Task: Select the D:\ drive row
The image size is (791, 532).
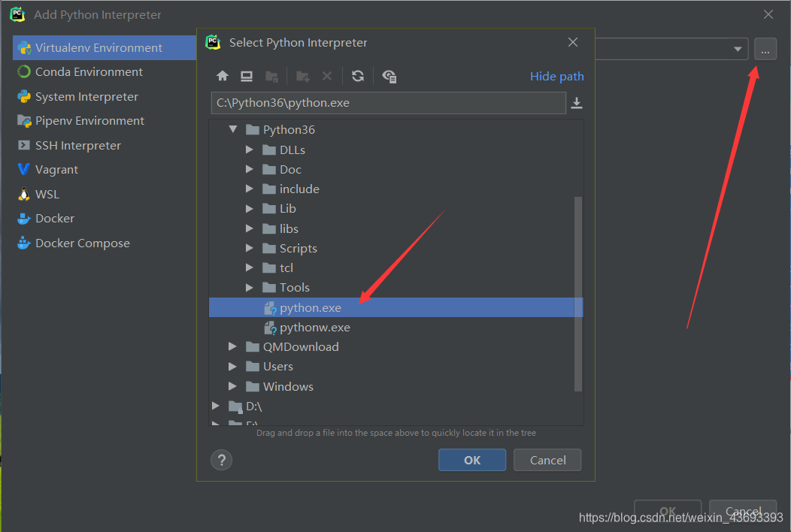Action: pos(396,406)
